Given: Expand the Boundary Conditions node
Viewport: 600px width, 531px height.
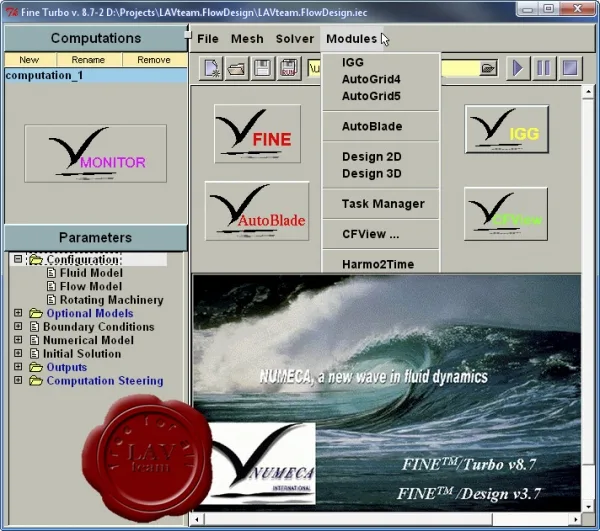Looking at the screenshot, I should [18, 326].
